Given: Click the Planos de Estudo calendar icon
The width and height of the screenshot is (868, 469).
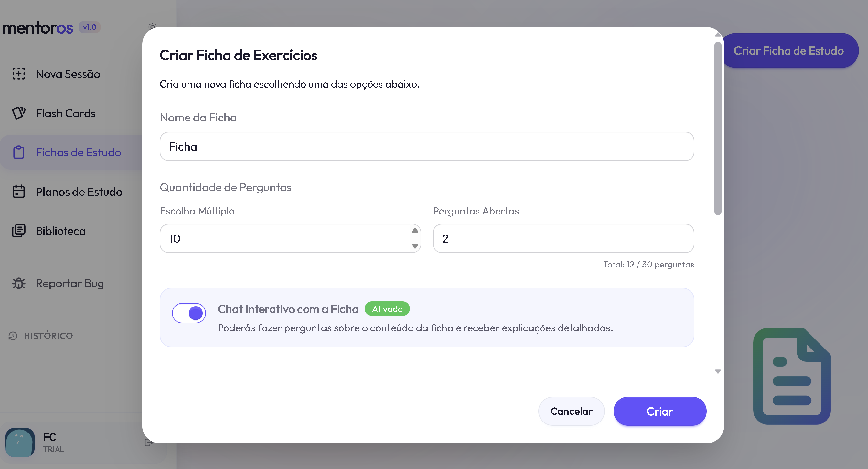Looking at the screenshot, I should click(19, 192).
